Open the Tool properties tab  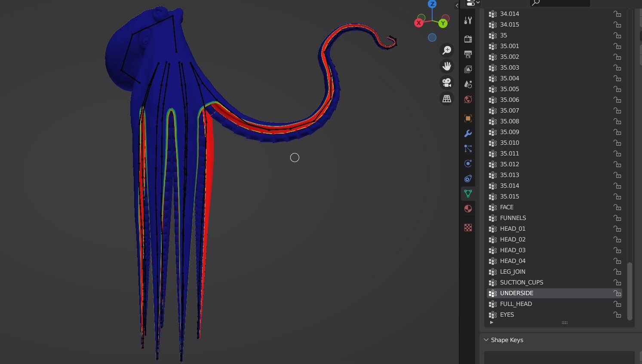[468, 21]
